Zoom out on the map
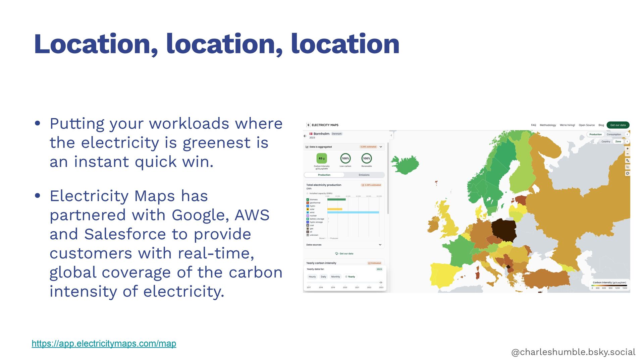 pos(627,154)
